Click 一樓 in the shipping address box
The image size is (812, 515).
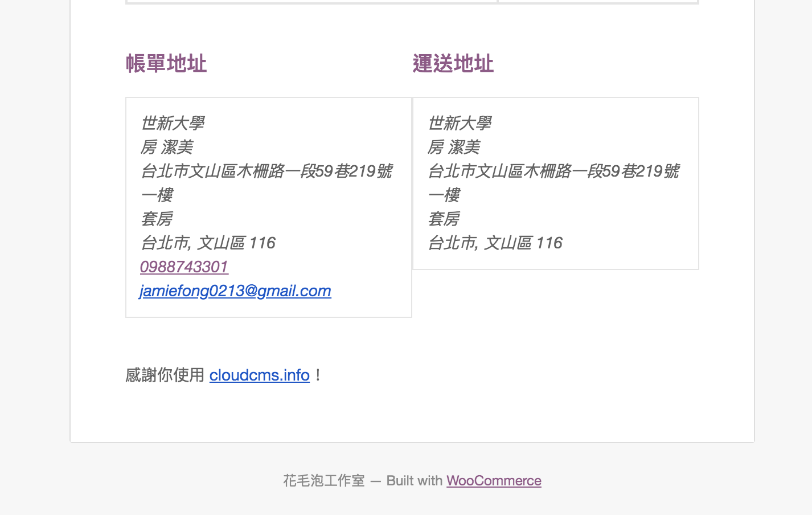(x=444, y=195)
